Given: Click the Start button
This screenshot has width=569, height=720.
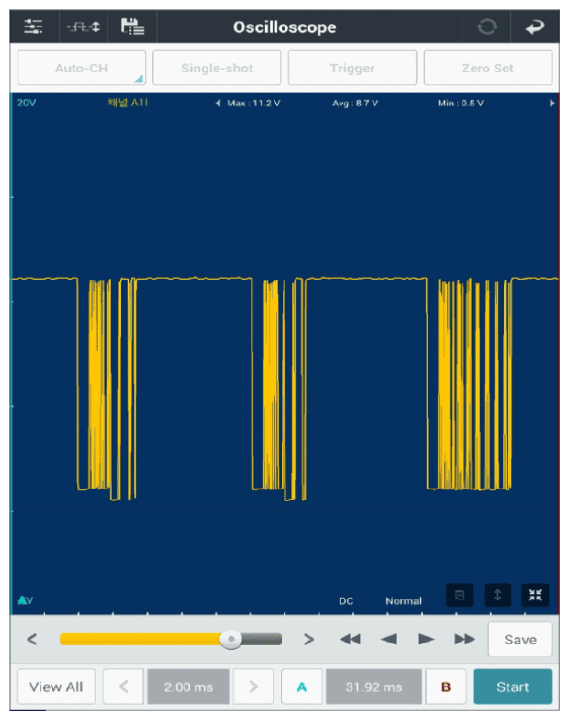Looking at the screenshot, I should [x=513, y=687].
